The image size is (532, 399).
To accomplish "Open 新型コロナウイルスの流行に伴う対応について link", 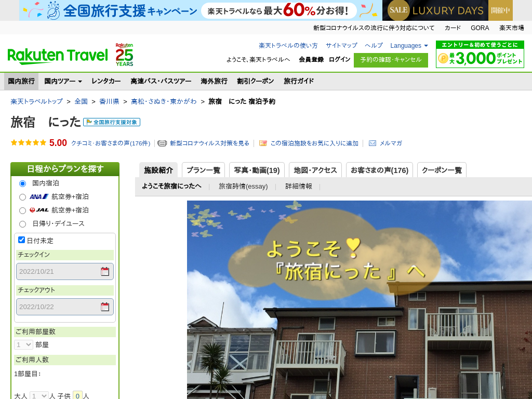I will (x=374, y=28).
